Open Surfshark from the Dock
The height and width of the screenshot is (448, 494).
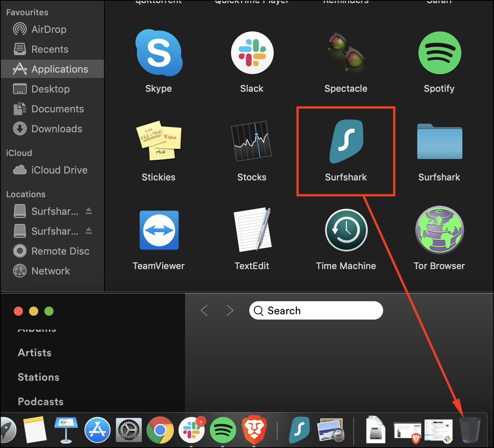pos(300,430)
